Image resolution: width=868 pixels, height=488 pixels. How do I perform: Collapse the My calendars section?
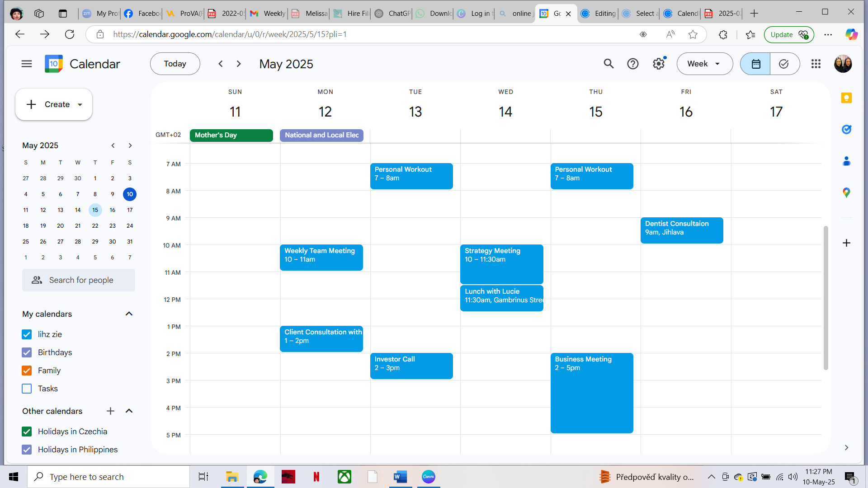point(129,314)
